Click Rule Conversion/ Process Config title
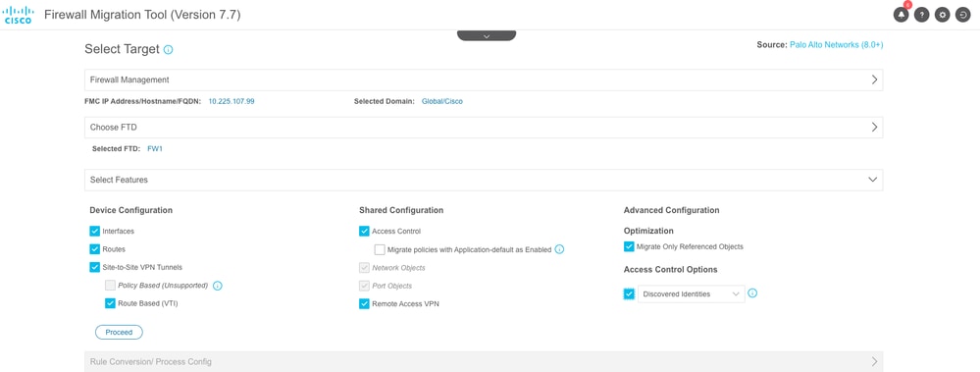 coord(151,361)
